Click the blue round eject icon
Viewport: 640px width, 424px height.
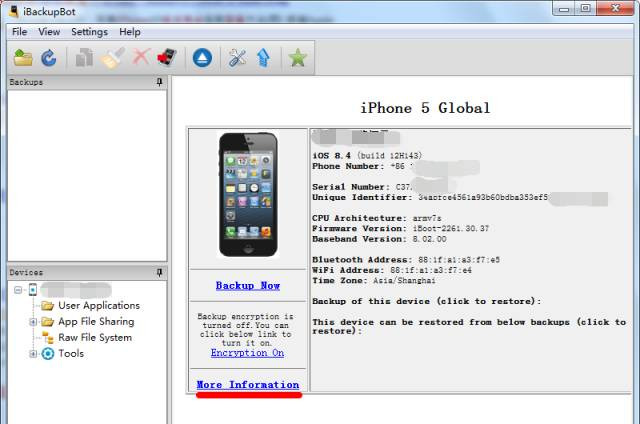pyautogui.click(x=202, y=58)
